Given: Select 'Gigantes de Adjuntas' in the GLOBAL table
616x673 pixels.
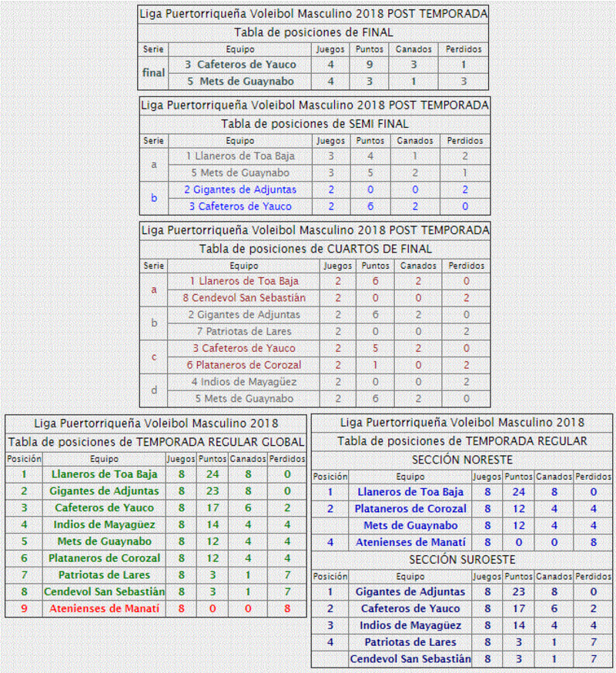Looking at the screenshot, I should click(104, 491).
